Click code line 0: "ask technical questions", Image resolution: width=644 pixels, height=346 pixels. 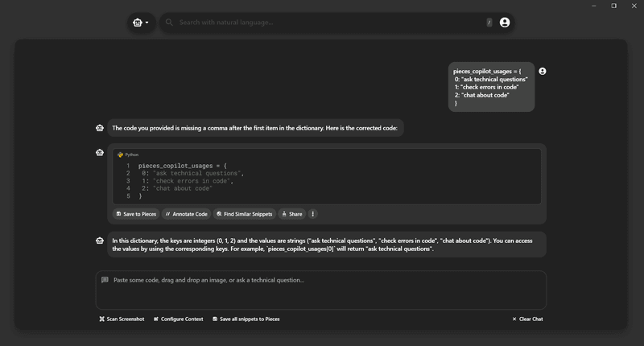[x=192, y=173]
